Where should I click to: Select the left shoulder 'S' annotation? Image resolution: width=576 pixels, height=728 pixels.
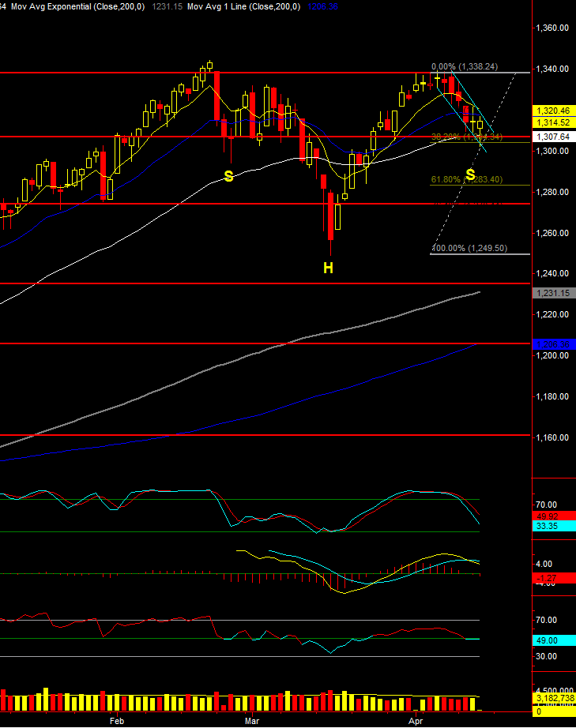(228, 176)
